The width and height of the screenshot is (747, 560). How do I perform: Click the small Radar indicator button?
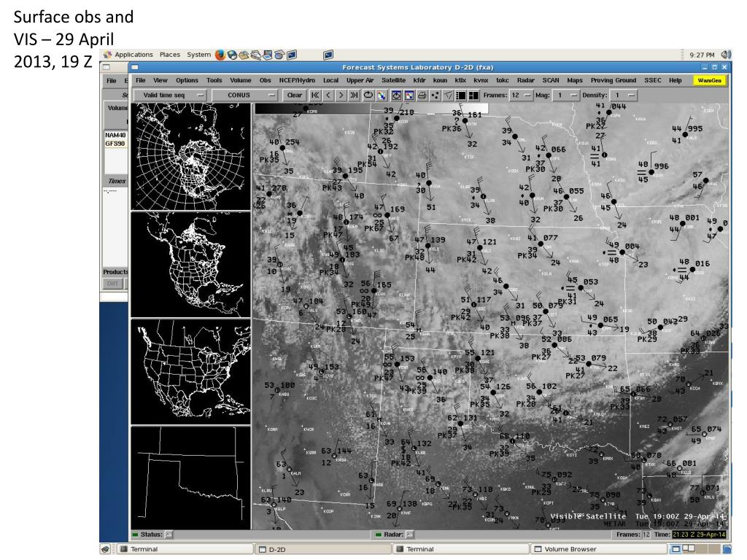[410, 534]
